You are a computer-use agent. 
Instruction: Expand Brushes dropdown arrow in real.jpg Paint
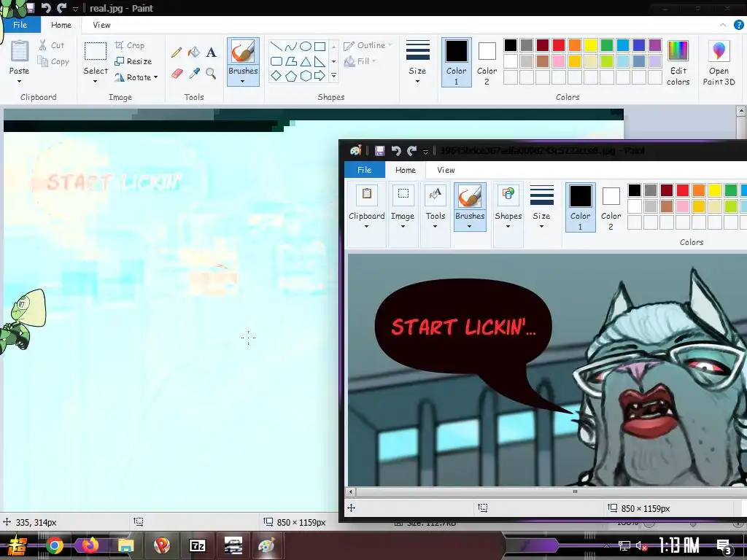(243, 82)
